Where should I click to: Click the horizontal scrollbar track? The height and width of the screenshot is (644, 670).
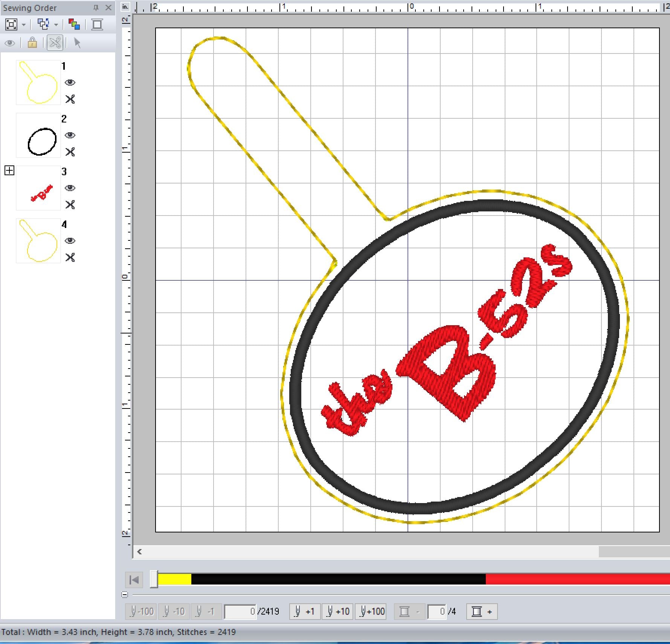[371, 552]
